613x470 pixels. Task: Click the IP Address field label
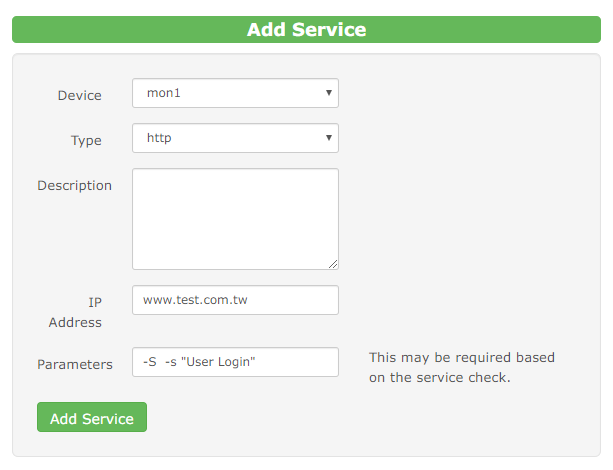point(75,312)
